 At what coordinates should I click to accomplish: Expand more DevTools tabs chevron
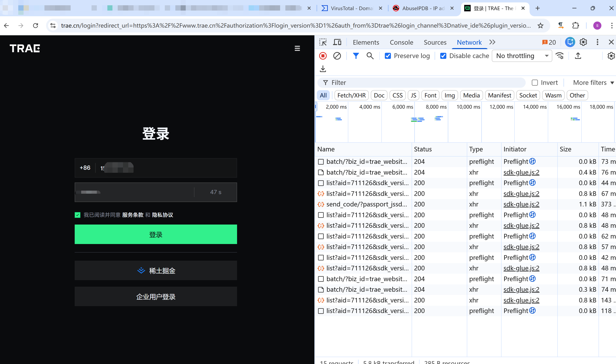coord(492,42)
